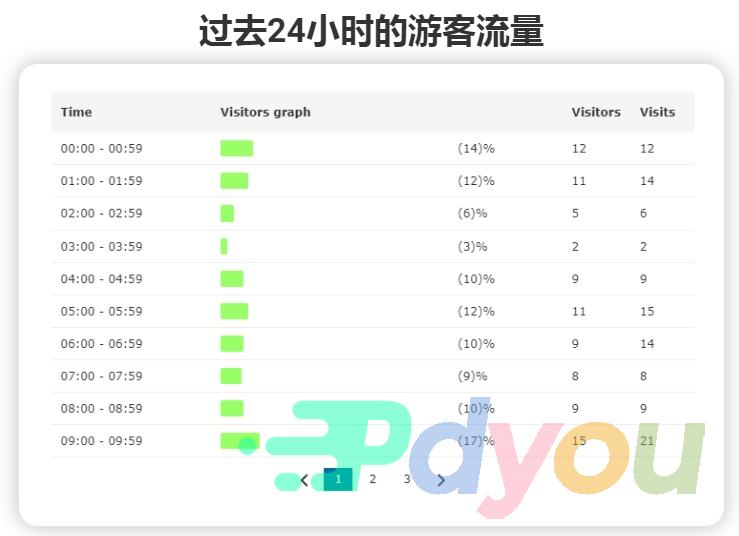Click the green bar for 06:00 - 06:59

pos(232,344)
